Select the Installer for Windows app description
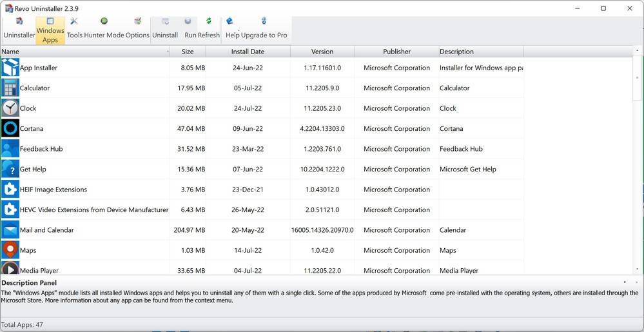Viewport: 644px width, 332px height. 482,68
